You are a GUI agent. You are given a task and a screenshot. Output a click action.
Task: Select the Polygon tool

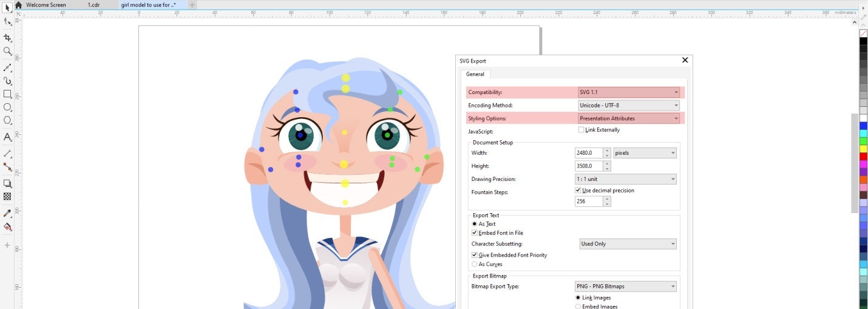[7, 121]
